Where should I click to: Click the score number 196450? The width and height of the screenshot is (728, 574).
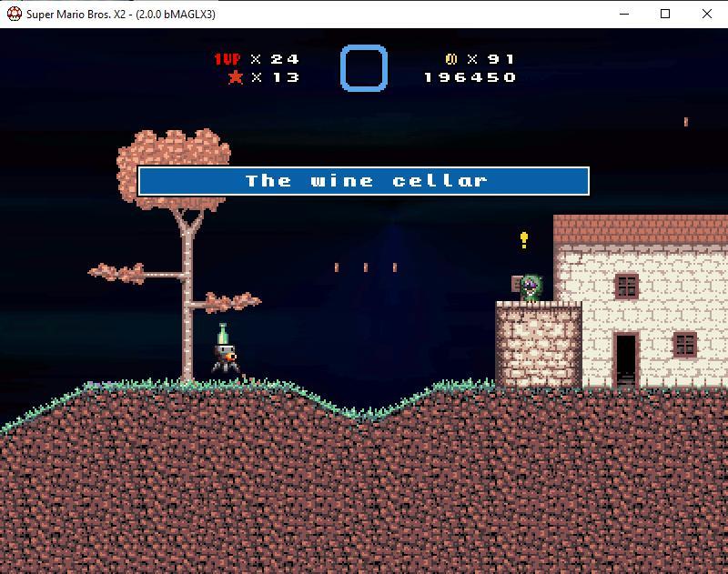coord(470,77)
